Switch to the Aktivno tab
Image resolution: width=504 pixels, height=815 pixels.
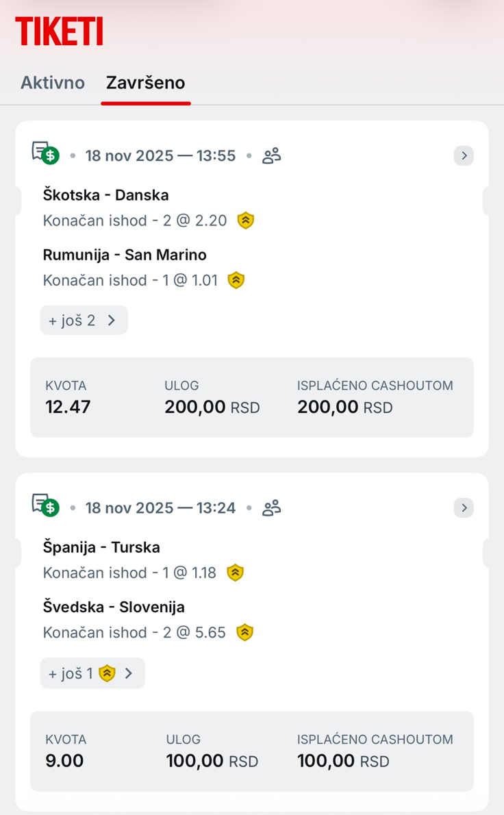(53, 83)
